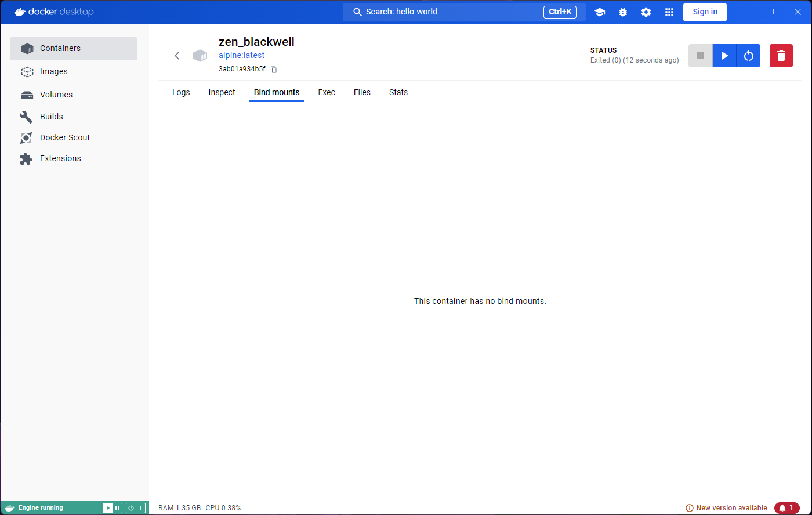This screenshot has width=812, height=515.
Task: Click the Ctrl+K shortcut badge
Action: pyautogui.click(x=560, y=12)
